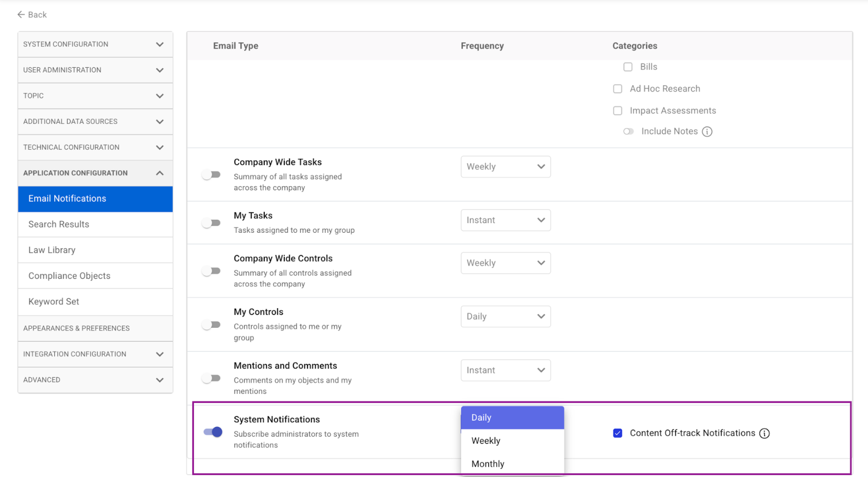
Task: Open Compliance Objects settings
Action: [x=95, y=276]
